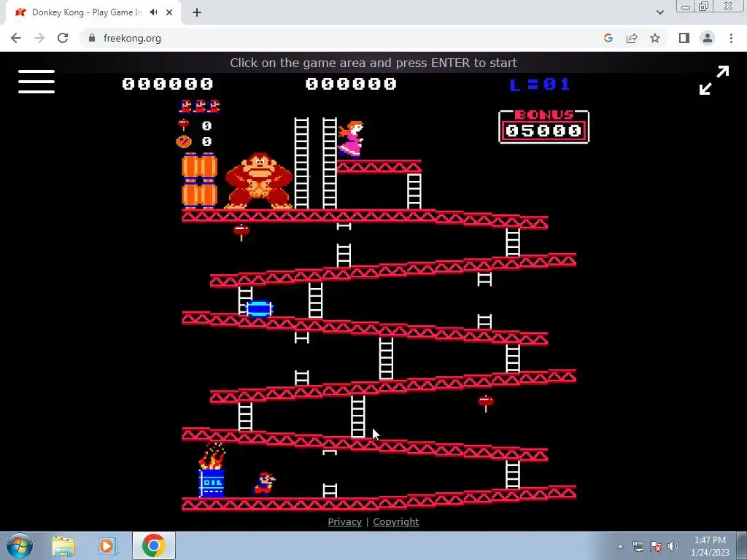Open the network tray icon

coord(638,546)
